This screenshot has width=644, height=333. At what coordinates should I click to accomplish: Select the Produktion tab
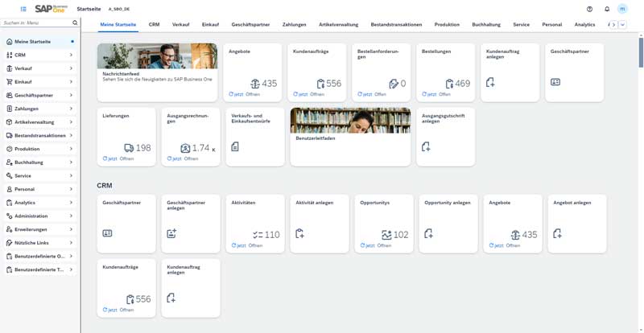[x=447, y=25]
